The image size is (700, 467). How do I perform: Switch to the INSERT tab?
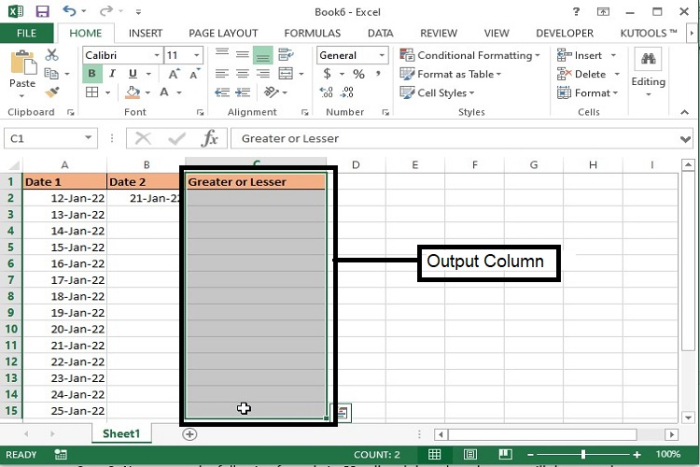point(145,33)
